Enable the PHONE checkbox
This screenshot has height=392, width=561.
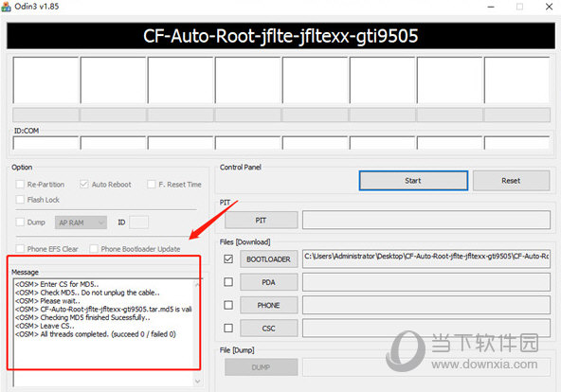[228, 305]
